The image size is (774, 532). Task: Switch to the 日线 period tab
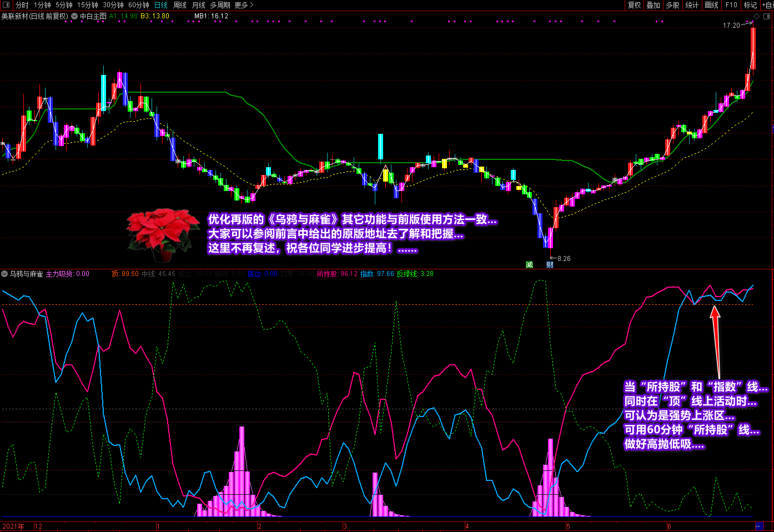coord(161,5)
